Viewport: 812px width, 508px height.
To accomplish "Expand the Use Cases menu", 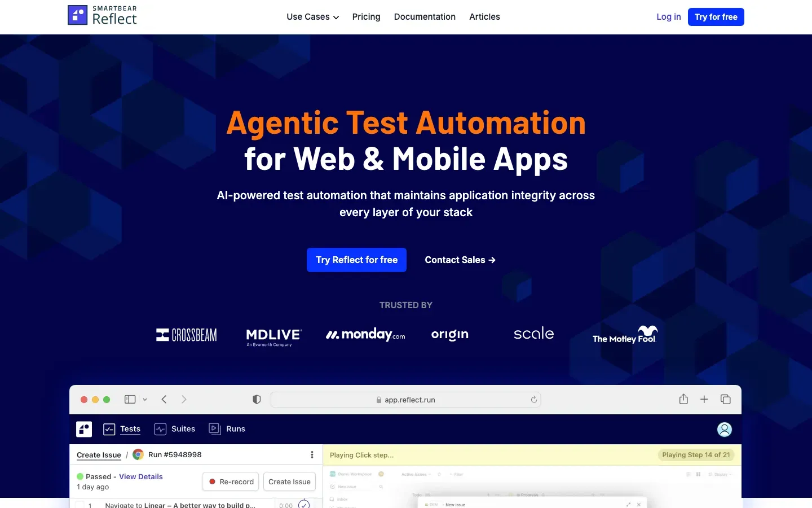I will [313, 17].
